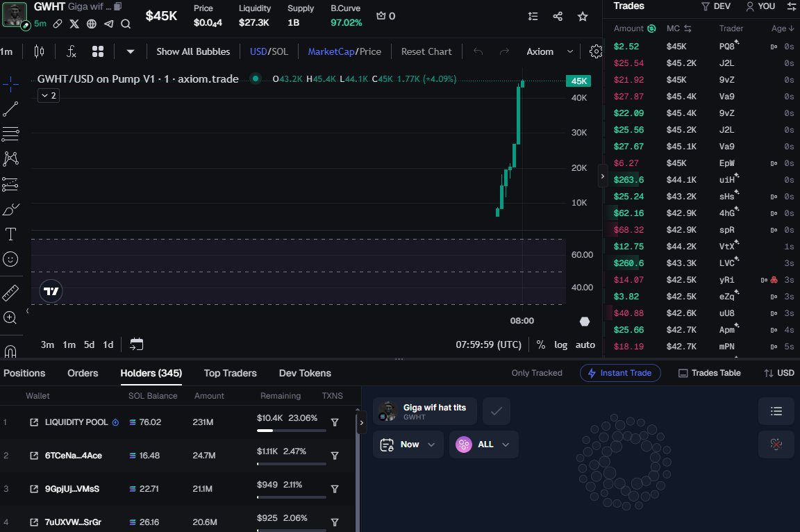This screenshot has height=532, width=800.
Task: Open 9GpjUj...VMsS wallet external link
Action: 34,489
